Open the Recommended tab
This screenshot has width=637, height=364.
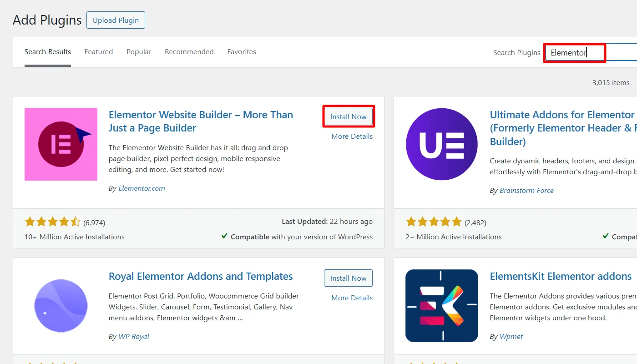[189, 52]
